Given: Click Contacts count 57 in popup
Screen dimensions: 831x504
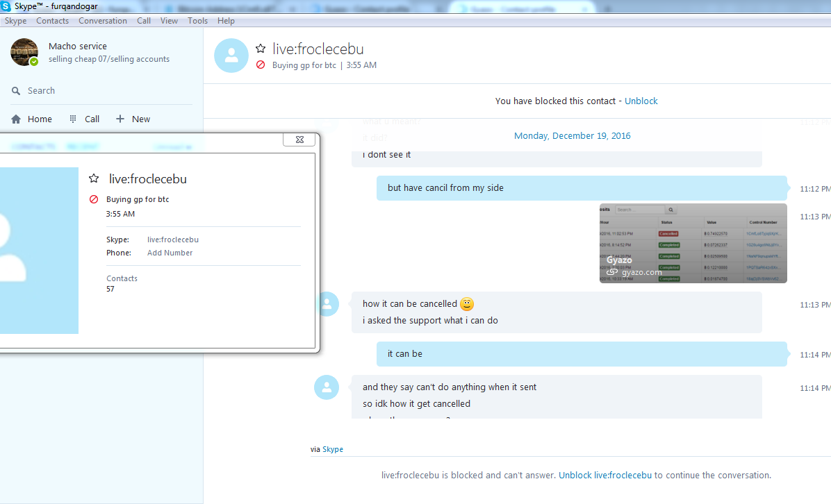Looking at the screenshot, I should [x=110, y=289].
